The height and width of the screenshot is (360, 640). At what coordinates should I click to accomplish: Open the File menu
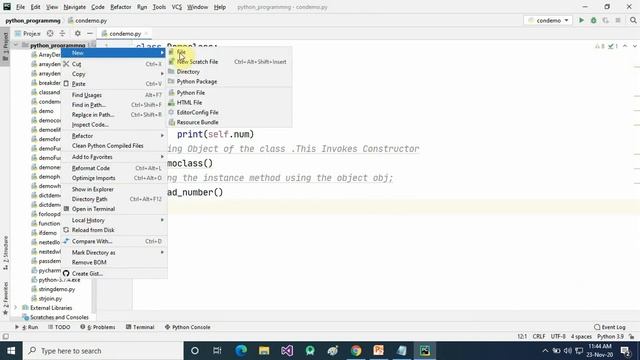20,7
